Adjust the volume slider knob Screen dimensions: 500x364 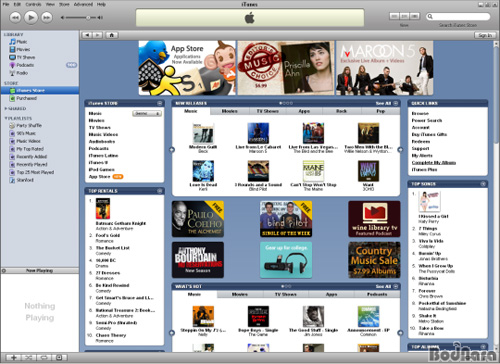(88, 17)
